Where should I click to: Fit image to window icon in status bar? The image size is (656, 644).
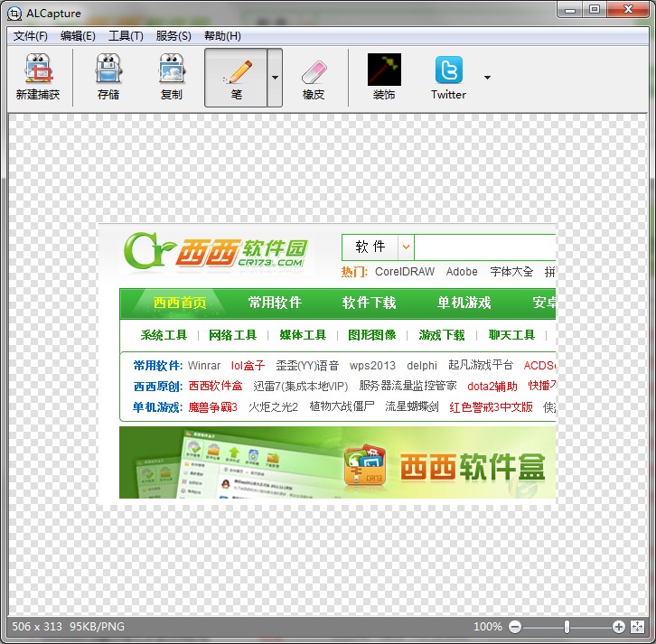click(638, 627)
